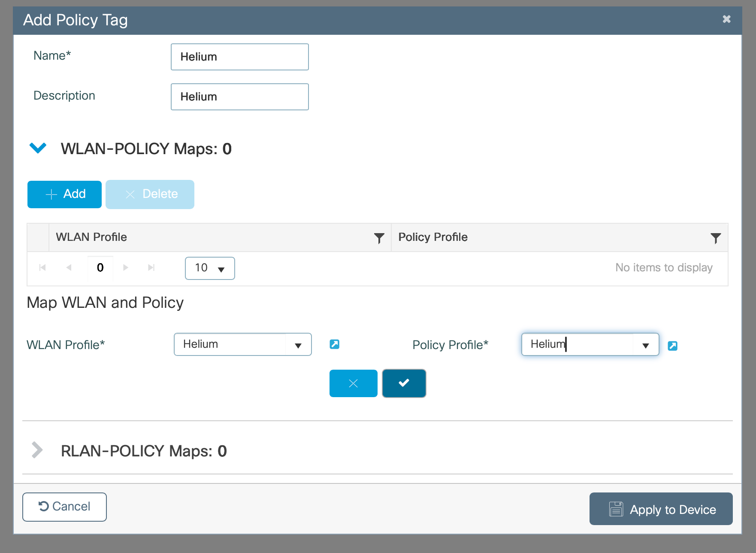756x553 pixels.
Task: Confirm mapping with the checkmark button
Action: [404, 383]
